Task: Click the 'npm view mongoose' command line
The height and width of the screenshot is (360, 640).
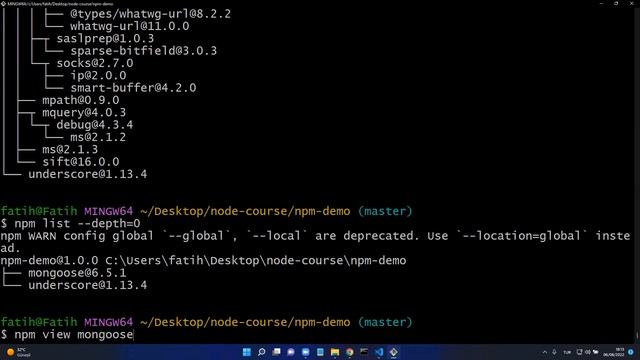Action: coord(74,335)
